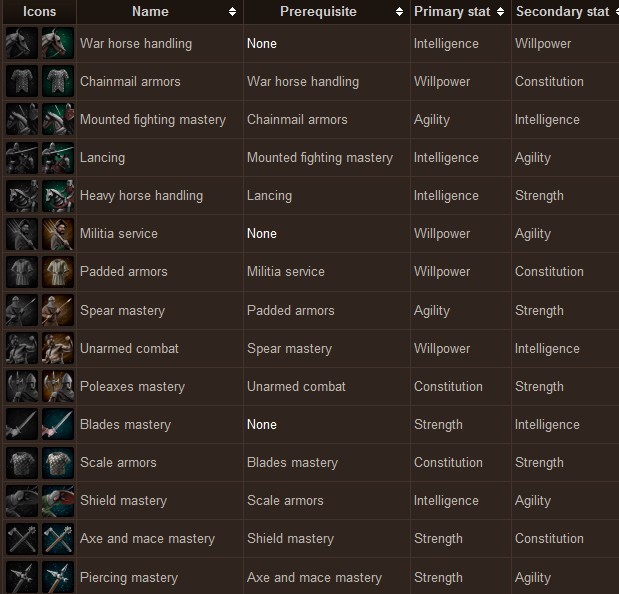The image size is (619, 594).
Task: Open the Mounted fighting mastery skill name
Action: click(x=153, y=119)
